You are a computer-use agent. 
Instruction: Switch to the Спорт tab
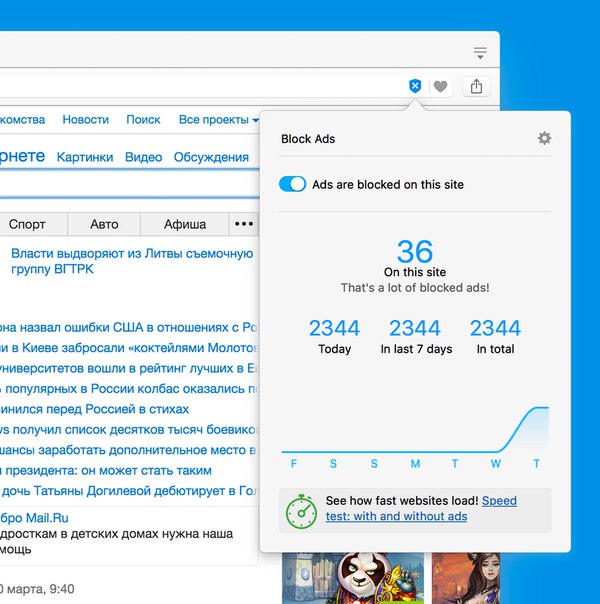tap(27, 224)
